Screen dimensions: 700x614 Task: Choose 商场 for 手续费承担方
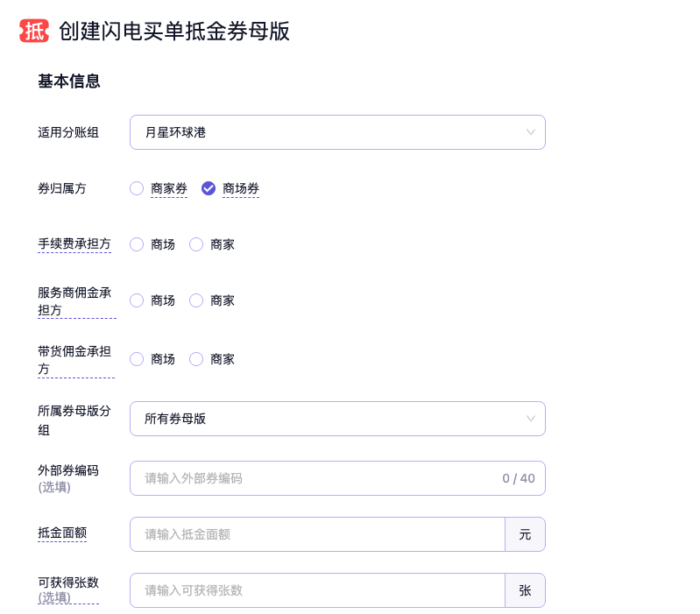click(x=137, y=244)
